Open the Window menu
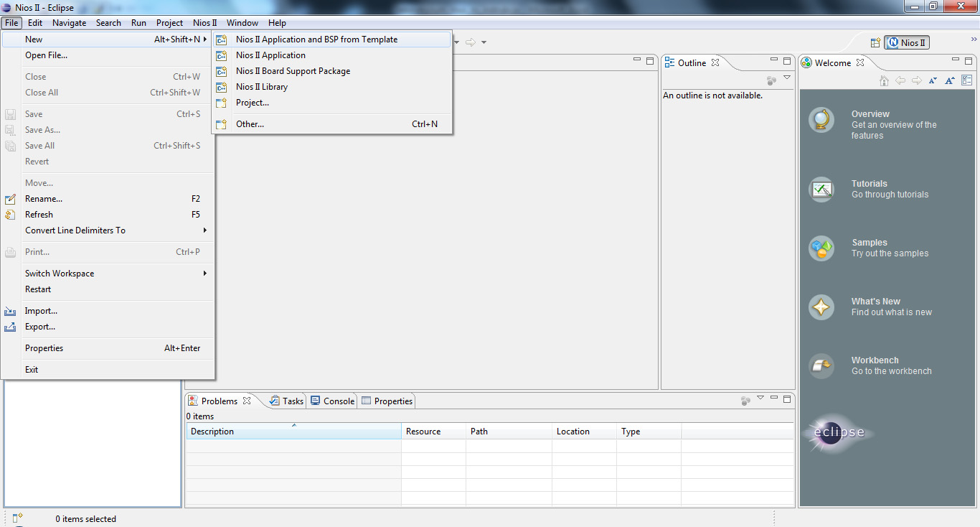 pyautogui.click(x=242, y=23)
